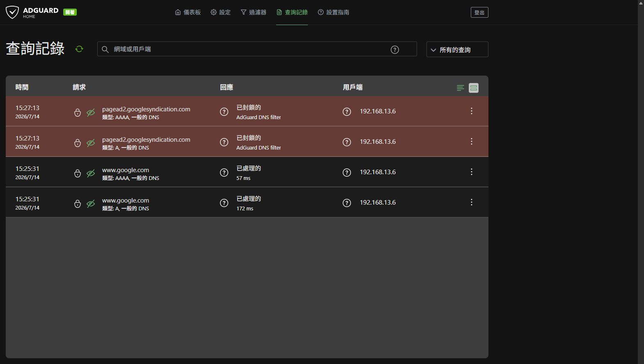This screenshot has height=364, width=644.
Task: Show response details for the 57 ms row
Action: pos(224,173)
